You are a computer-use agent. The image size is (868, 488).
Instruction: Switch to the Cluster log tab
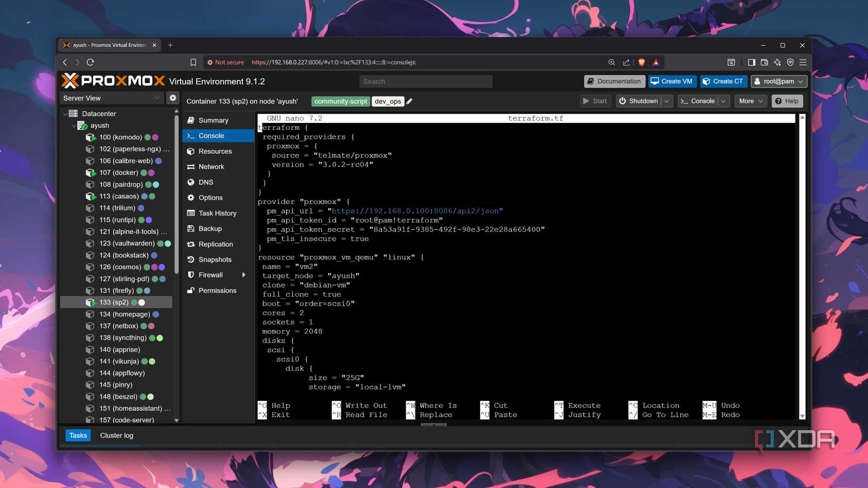pos(116,435)
